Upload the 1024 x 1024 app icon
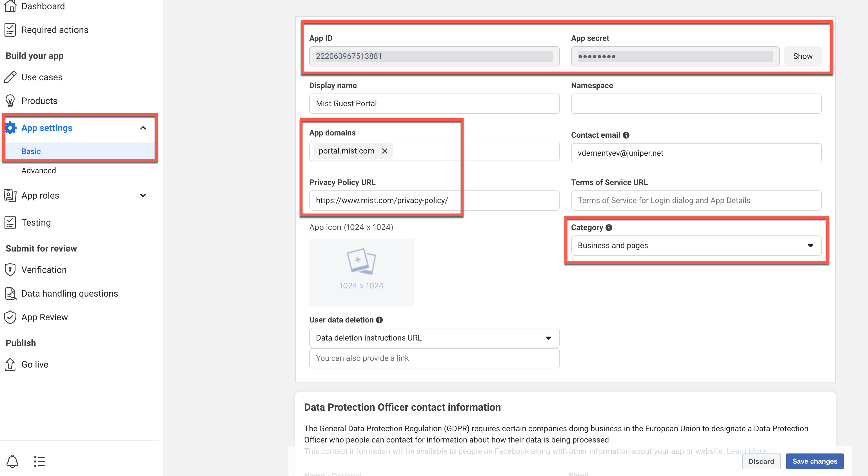This screenshot has width=868, height=476. [x=361, y=272]
